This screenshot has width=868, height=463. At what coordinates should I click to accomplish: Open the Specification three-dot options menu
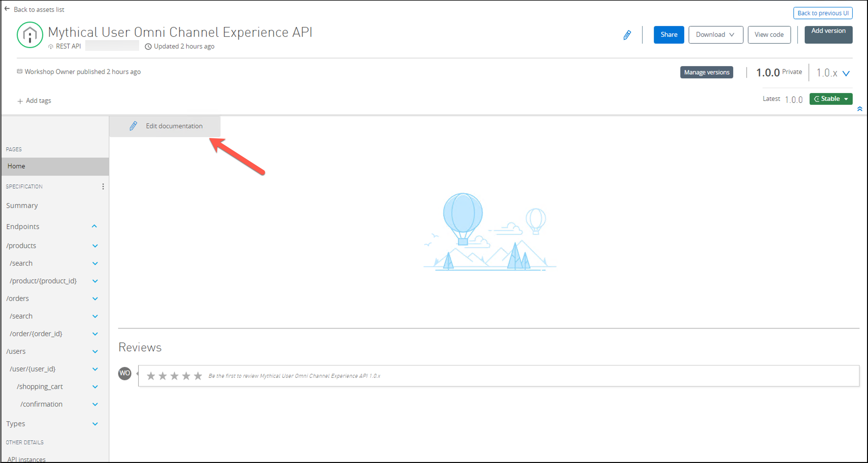103,186
